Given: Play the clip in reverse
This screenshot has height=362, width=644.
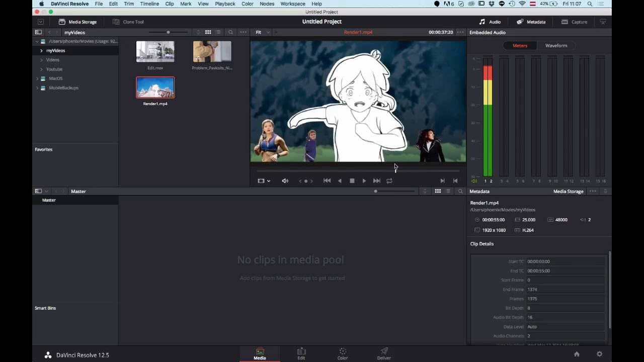Looking at the screenshot, I should click(340, 181).
